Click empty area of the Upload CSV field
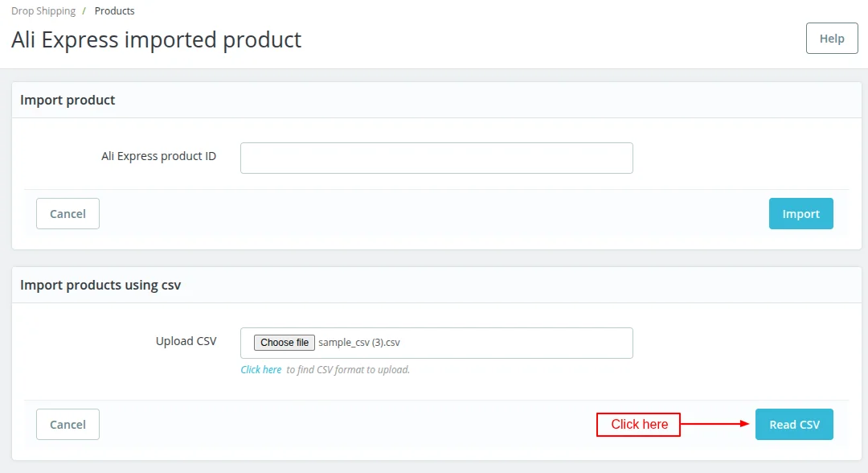 click(x=522, y=343)
